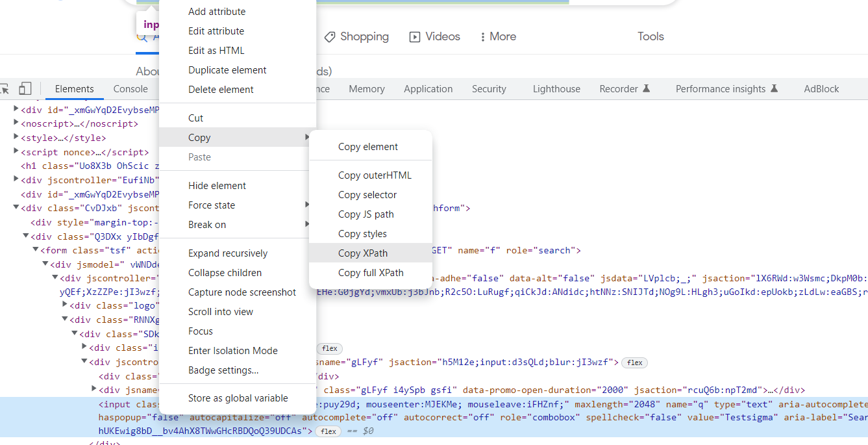Open the Copy submenu entry
Image resolution: width=868 pixels, height=445 pixels.
(x=238, y=138)
